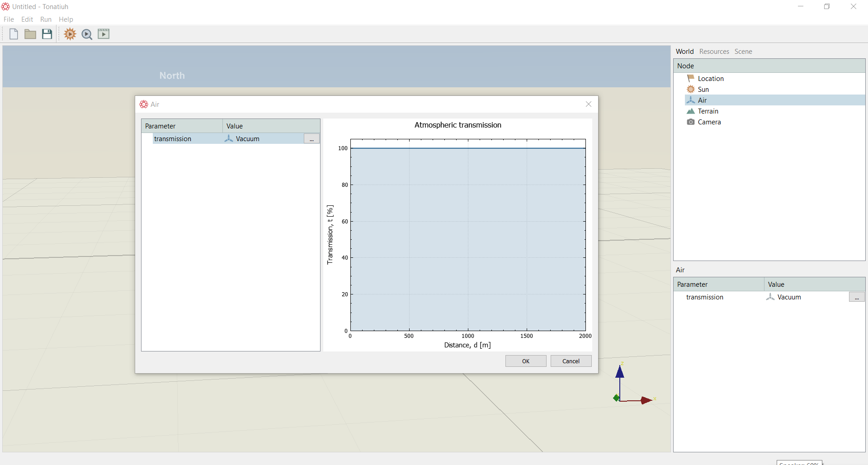Image resolution: width=868 pixels, height=465 pixels.
Task: Select the Sun node
Action: click(x=703, y=90)
